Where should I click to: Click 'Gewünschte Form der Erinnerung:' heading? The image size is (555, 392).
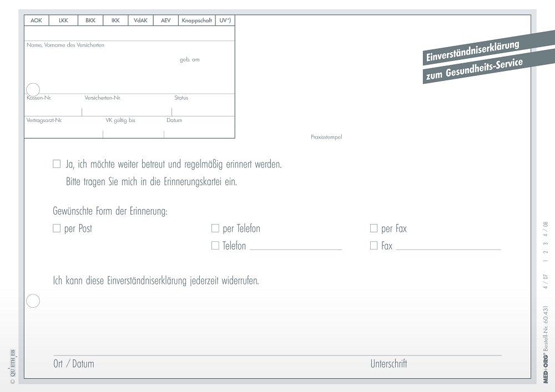click(x=110, y=211)
